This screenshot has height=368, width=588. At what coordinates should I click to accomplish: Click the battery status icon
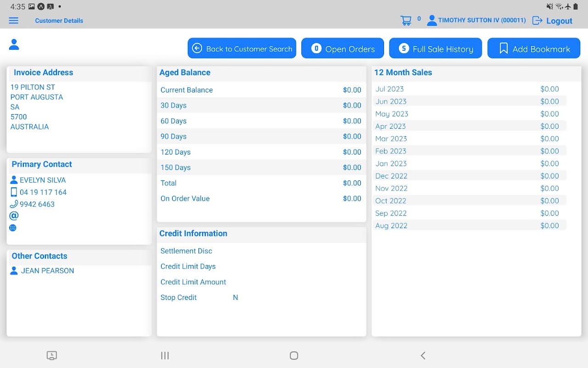click(576, 6)
